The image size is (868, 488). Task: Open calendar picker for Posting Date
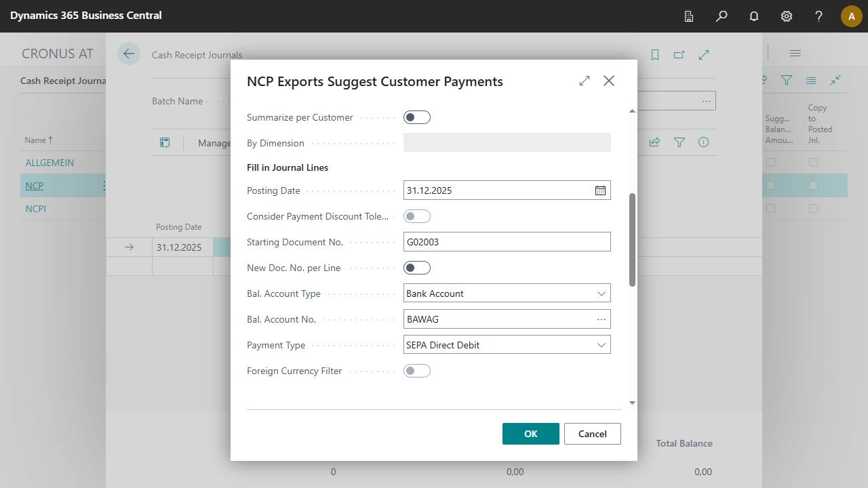[600, 190]
